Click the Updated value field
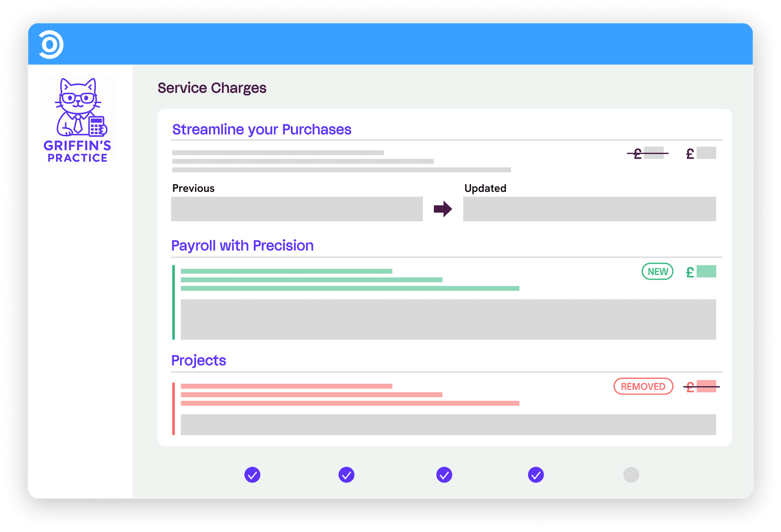The width and height of the screenshot is (781, 532). coord(590,209)
